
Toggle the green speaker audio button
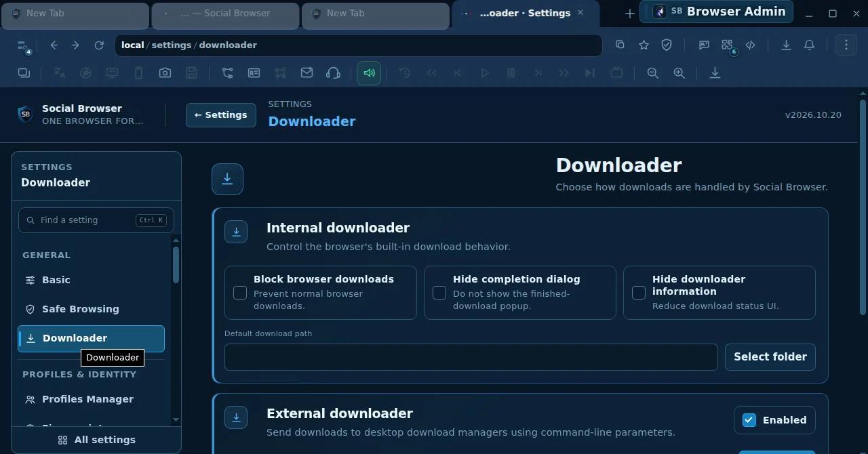(x=369, y=73)
